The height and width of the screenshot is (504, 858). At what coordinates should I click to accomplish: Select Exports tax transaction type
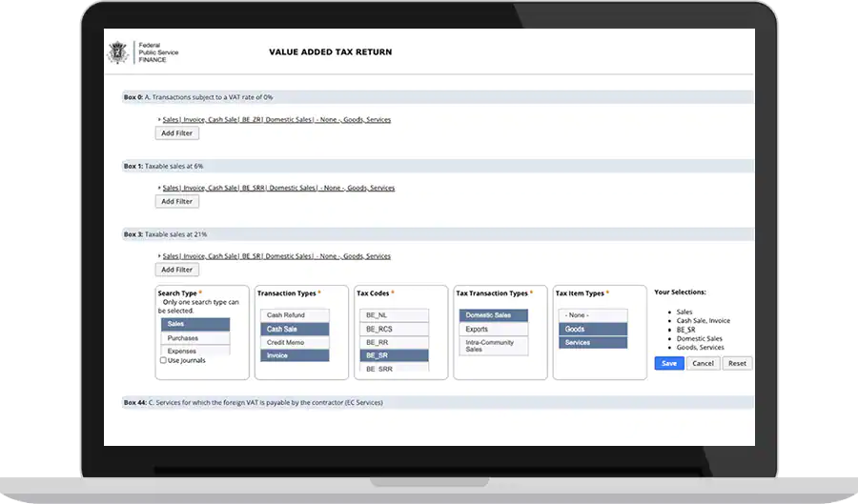tap(494, 329)
